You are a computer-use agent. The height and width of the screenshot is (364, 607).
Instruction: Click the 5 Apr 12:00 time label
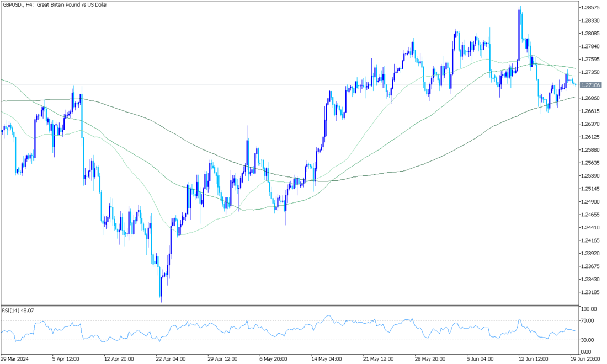66,360
